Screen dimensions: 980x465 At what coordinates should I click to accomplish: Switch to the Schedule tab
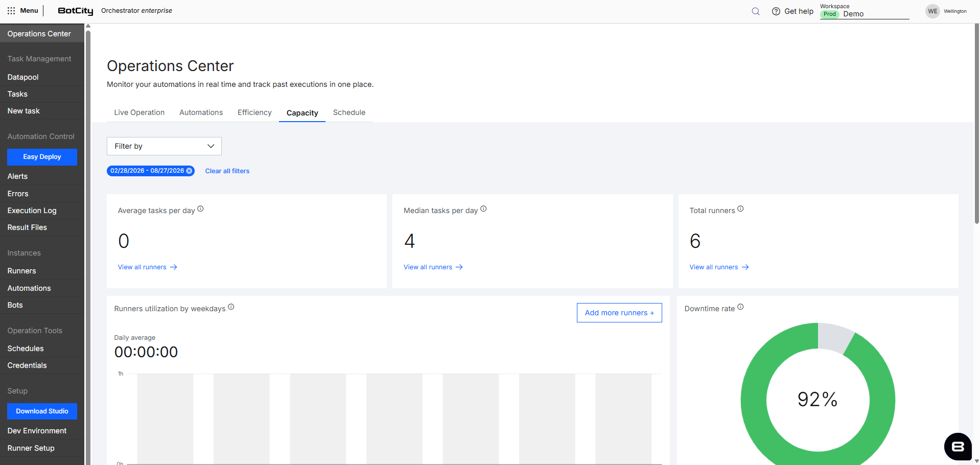point(349,112)
